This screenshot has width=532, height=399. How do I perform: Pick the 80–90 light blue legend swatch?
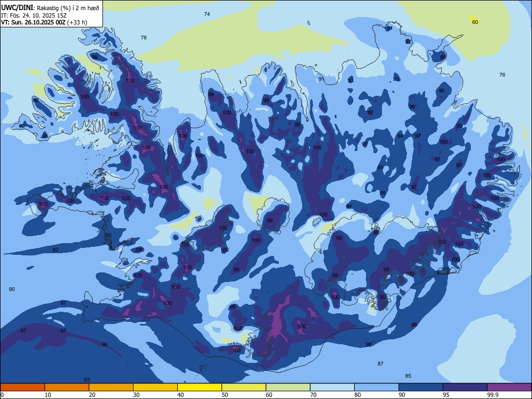377,387
